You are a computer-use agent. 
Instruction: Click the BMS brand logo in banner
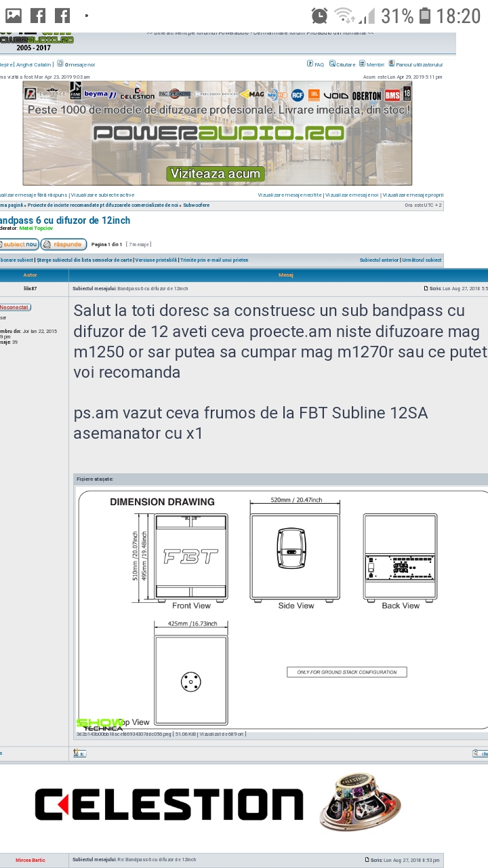tap(393, 96)
